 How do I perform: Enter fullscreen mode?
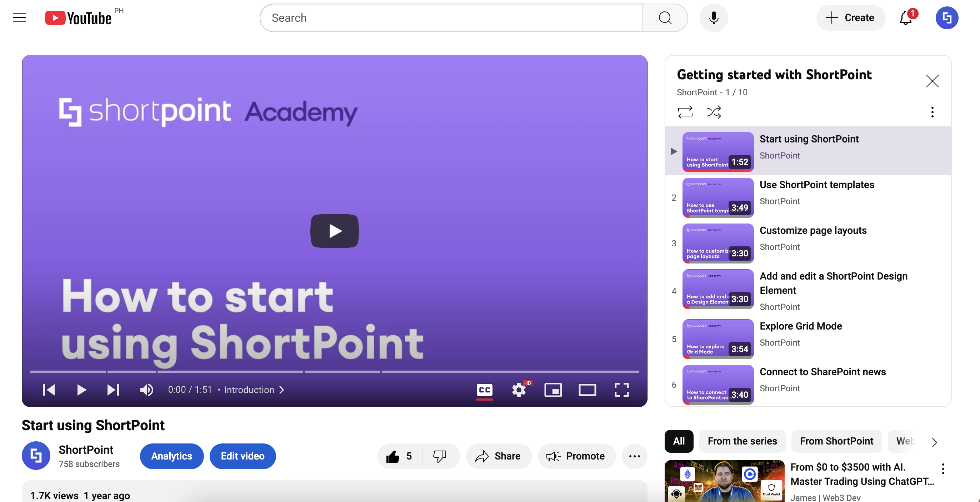point(621,390)
